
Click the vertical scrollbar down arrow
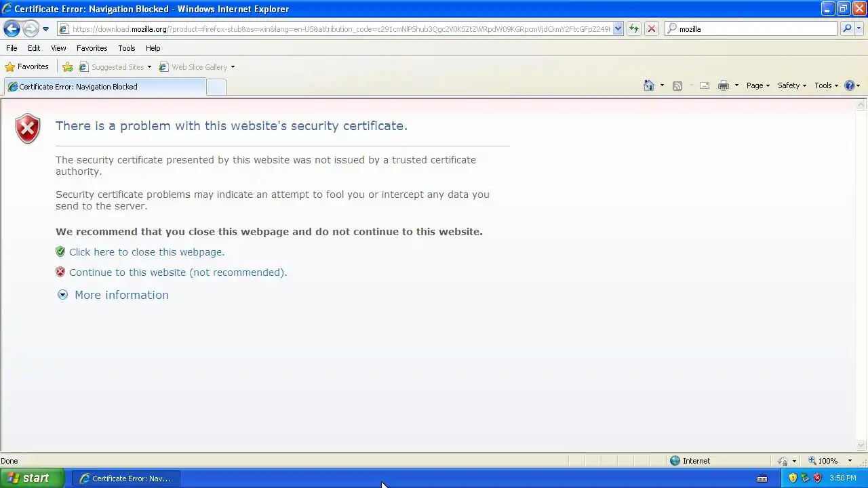[x=861, y=445]
